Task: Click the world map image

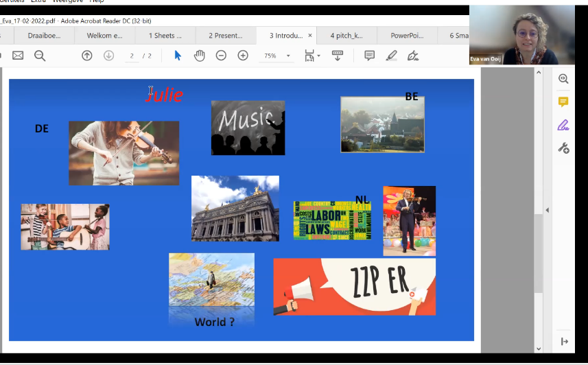Action: coord(211,279)
